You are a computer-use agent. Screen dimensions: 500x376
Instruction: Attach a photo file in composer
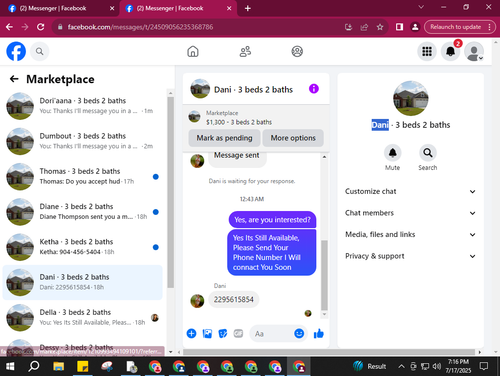point(207,333)
